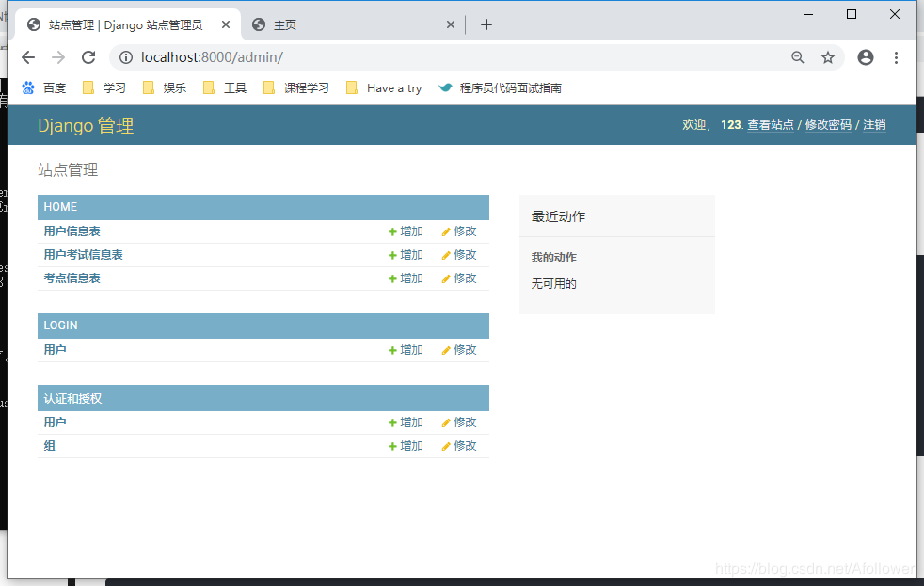Close the 主页 tab
Viewport: 924px width, 586px height.
coord(450,24)
